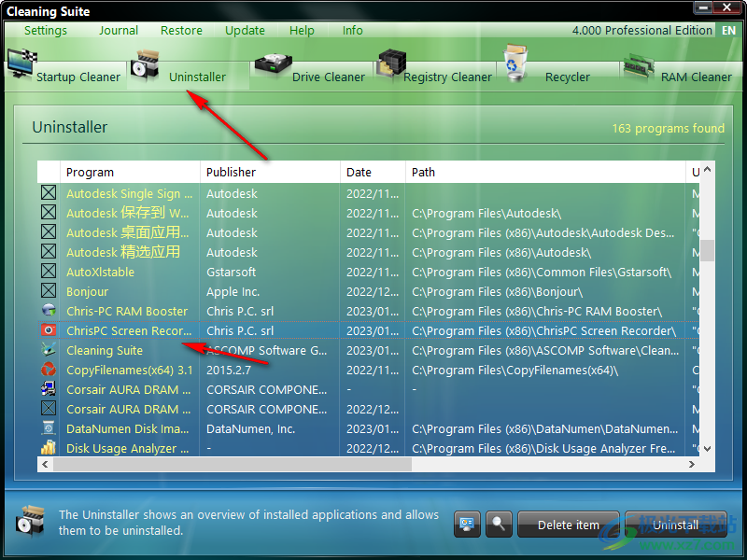
Task: Select the Chris-PC RAM Booster icon
Action: (x=49, y=311)
